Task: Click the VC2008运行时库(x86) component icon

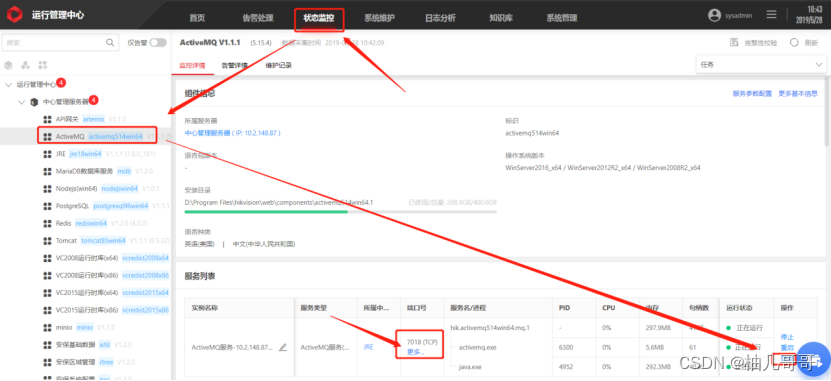Action: point(47,275)
